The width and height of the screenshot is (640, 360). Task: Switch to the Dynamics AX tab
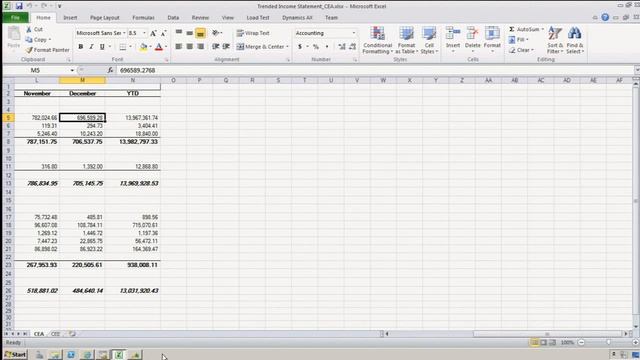pos(297,18)
